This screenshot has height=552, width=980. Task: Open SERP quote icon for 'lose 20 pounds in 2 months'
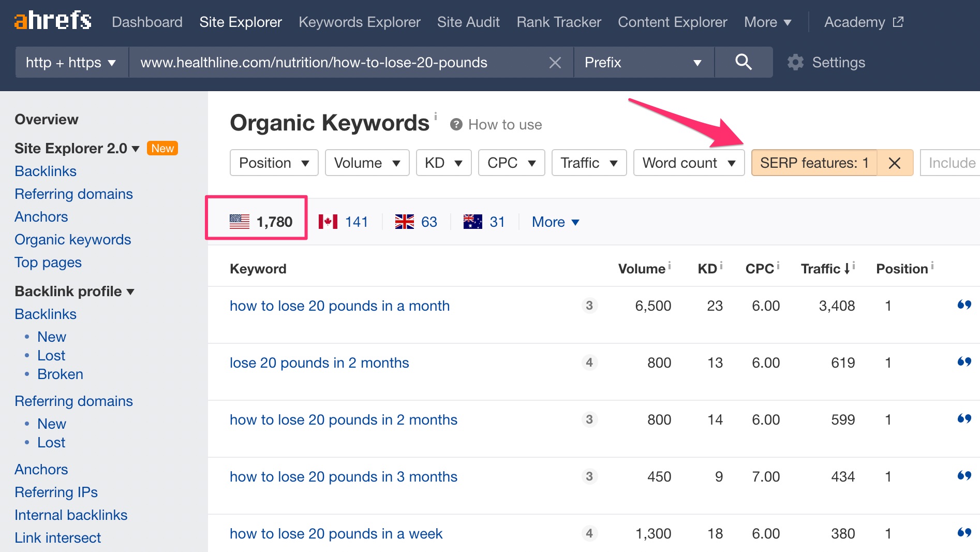pos(964,361)
